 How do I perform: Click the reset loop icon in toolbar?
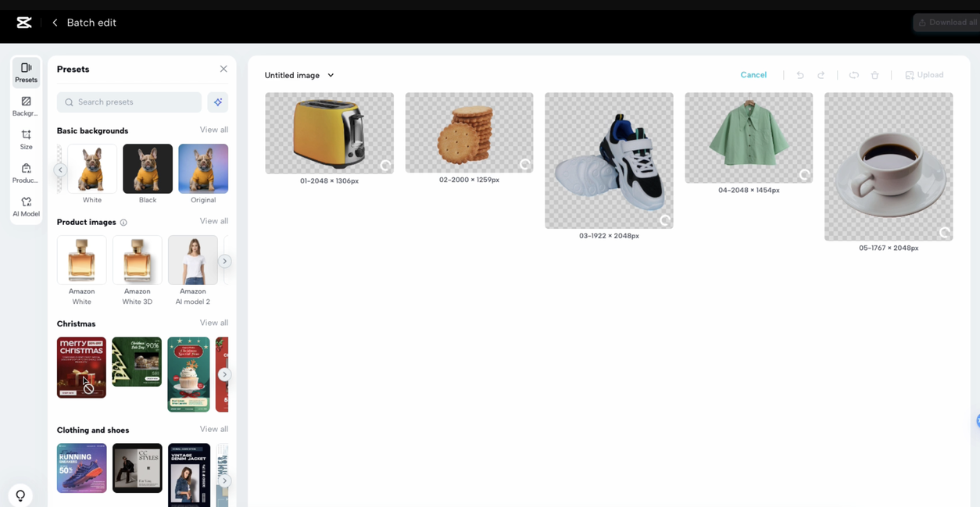click(853, 75)
